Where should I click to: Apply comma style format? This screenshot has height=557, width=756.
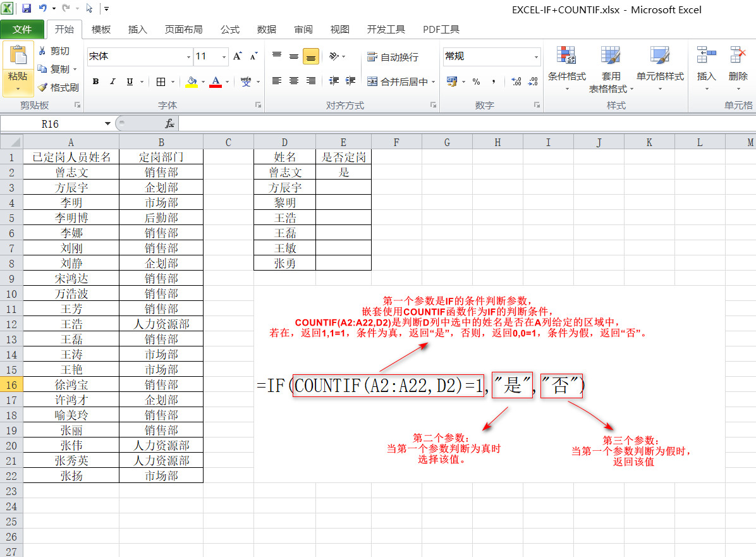[494, 82]
